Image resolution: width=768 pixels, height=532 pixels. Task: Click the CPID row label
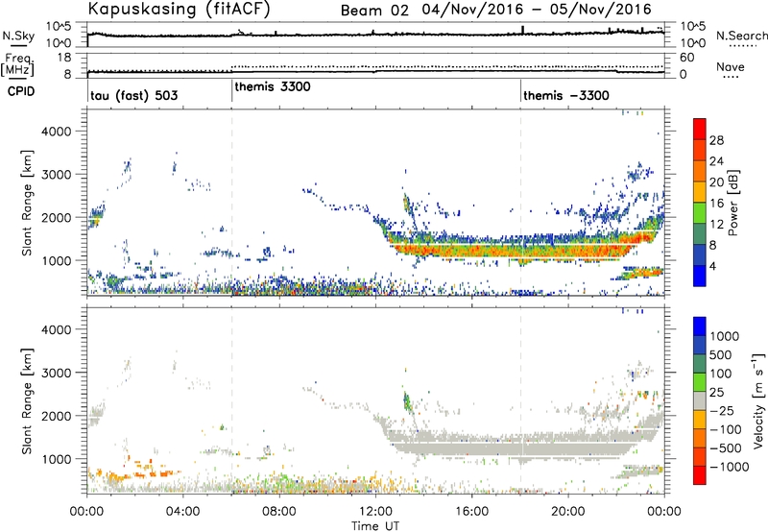tap(21, 91)
